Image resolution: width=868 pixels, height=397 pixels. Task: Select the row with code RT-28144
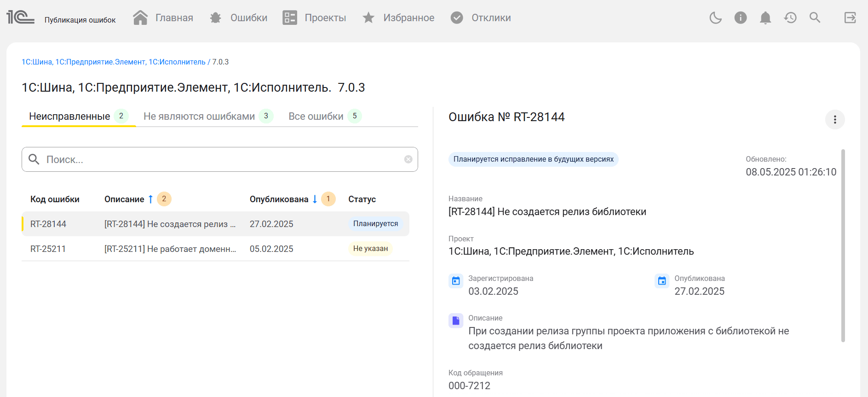215,224
